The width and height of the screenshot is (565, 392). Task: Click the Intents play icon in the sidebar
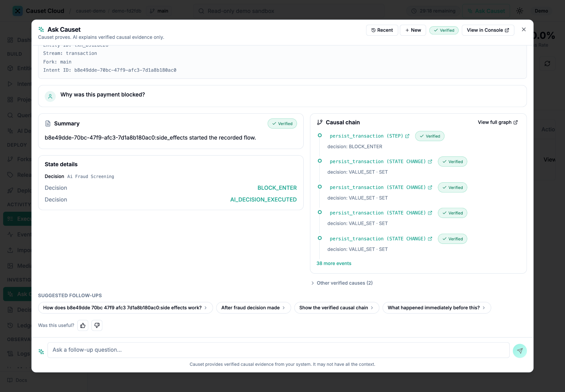(x=10, y=84)
